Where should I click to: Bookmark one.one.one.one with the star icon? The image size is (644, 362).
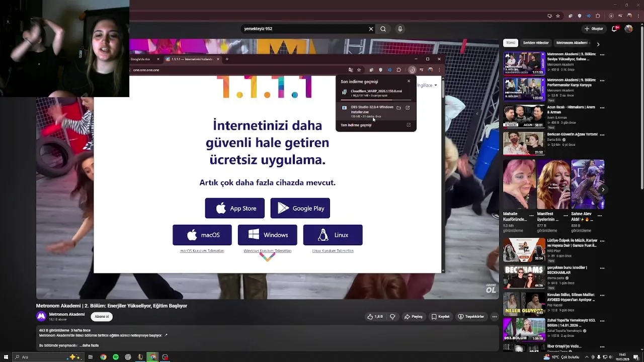359,70
